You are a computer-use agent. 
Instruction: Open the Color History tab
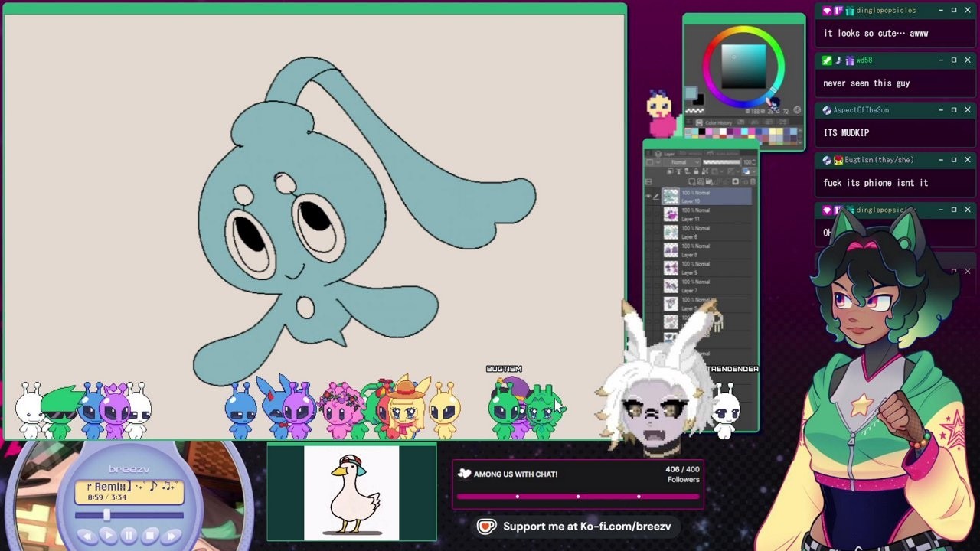tap(714, 122)
